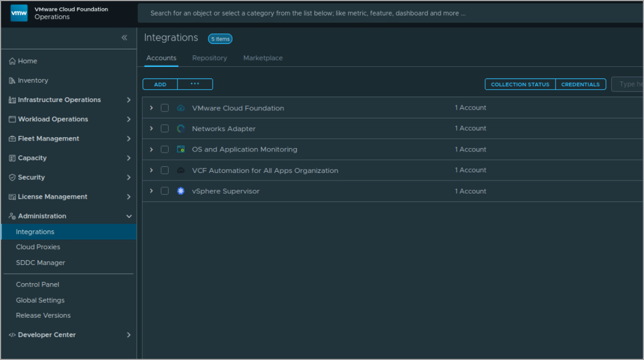This screenshot has height=360, width=644.
Task: Click the 5 Items badge
Action: click(x=220, y=39)
